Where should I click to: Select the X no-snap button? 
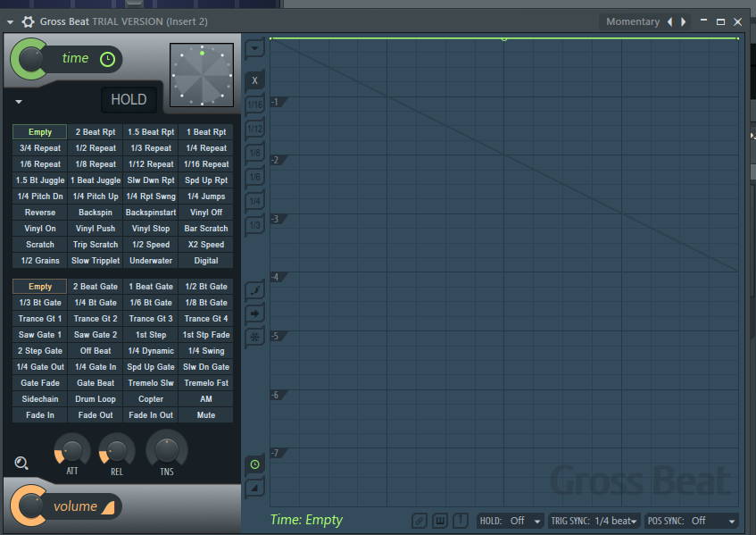pyautogui.click(x=255, y=80)
